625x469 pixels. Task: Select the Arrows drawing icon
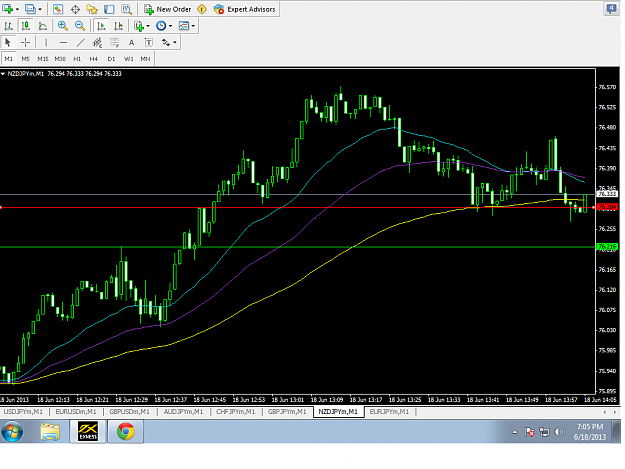166,42
